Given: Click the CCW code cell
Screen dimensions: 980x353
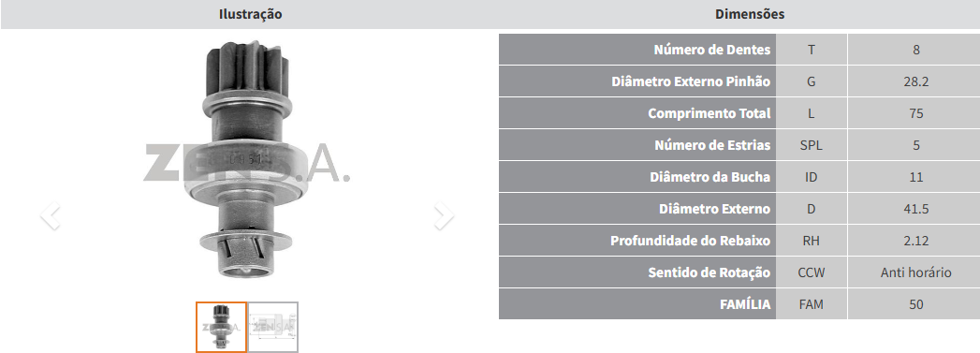Looking at the screenshot, I should click(x=812, y=272).
